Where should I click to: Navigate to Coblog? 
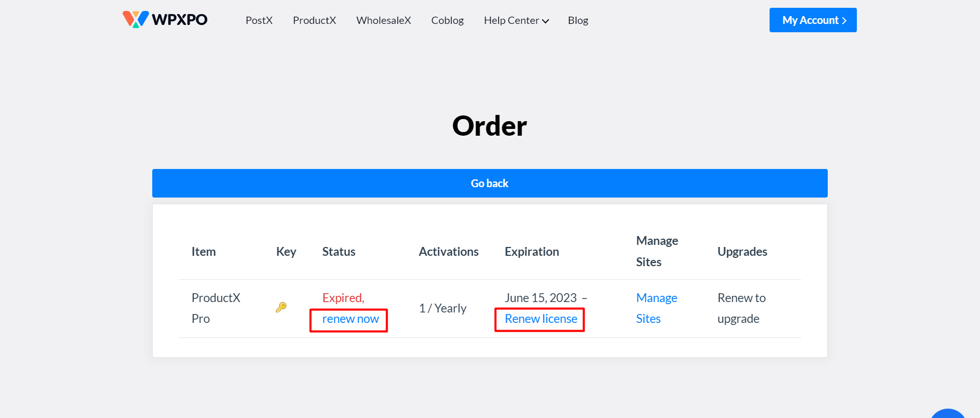[447, 20]
